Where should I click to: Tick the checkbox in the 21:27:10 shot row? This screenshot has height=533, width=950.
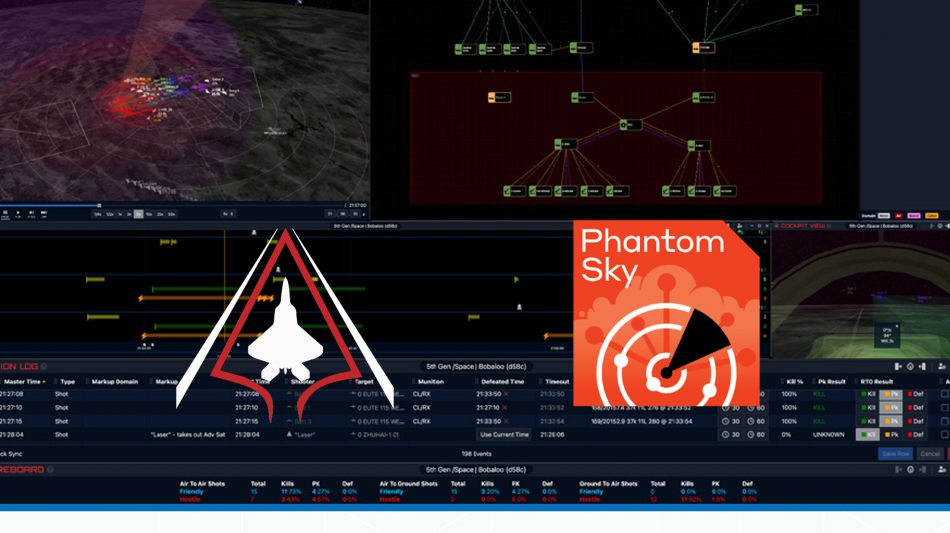[x=945, y=408]
